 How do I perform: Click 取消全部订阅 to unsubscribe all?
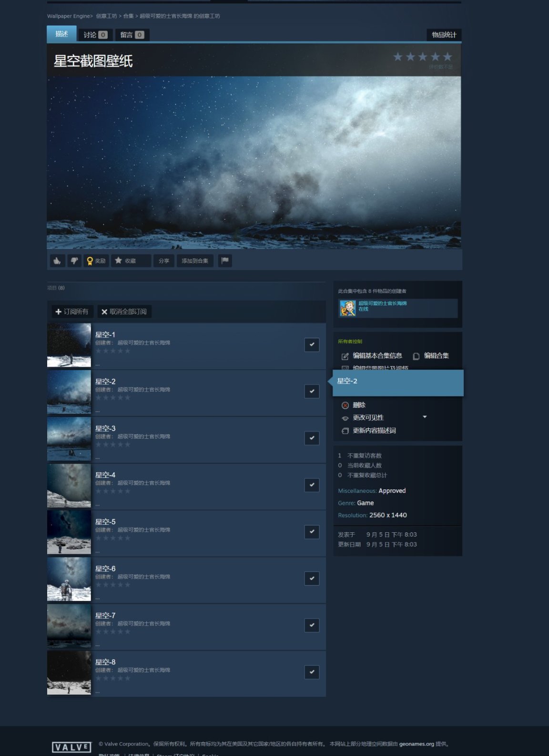pyautogui.click(x=124, y=311)
